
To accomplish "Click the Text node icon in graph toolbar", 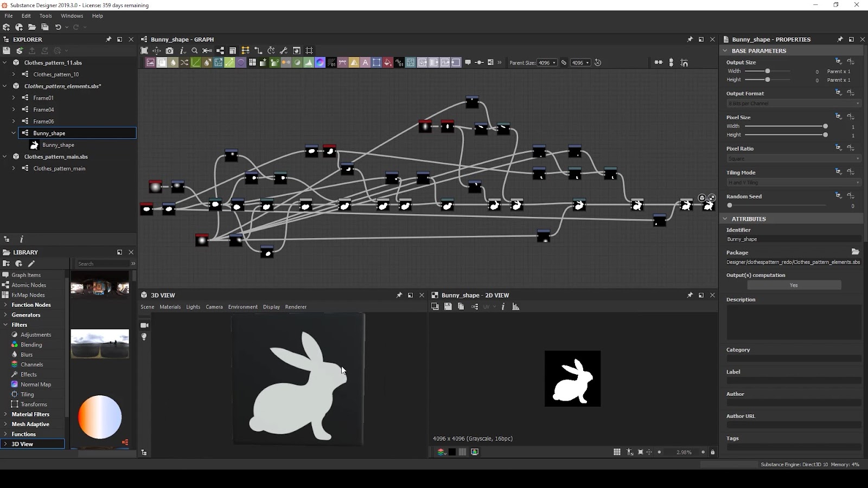I will click(365, 63).
